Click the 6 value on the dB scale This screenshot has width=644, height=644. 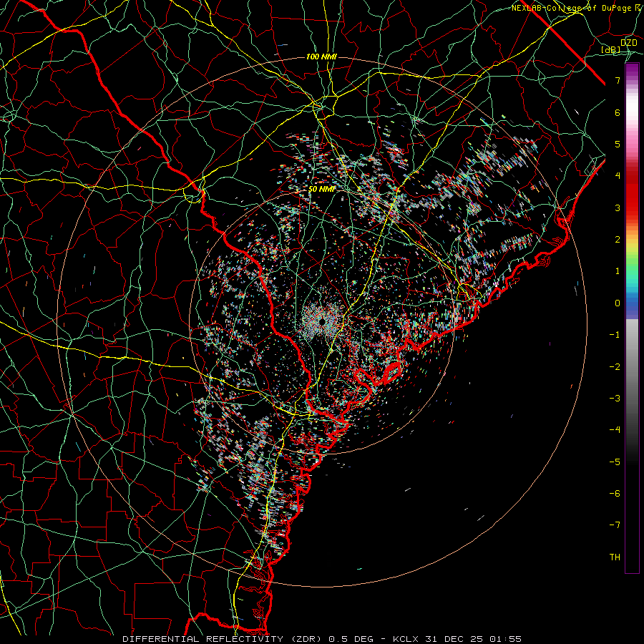point(618,112)
